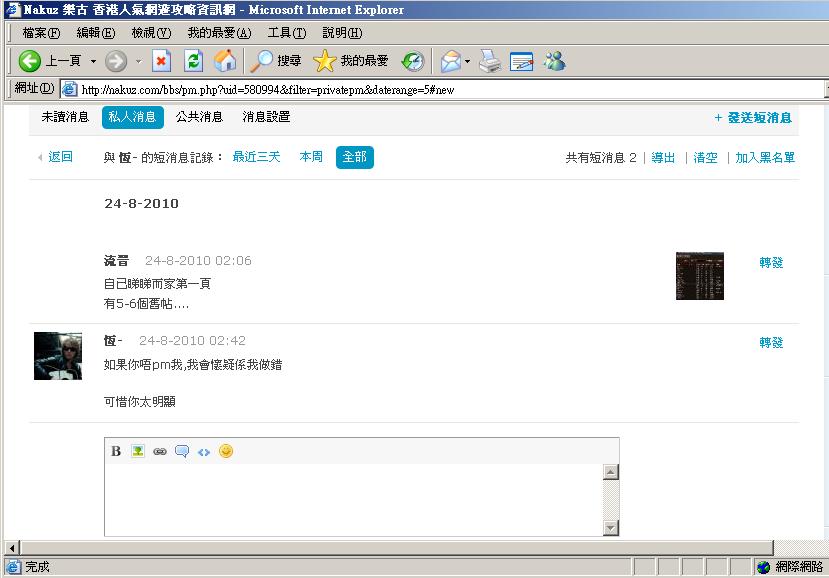Open the Mail button dropdown arrow
The image size is (829, 578).
tap(467, 61)
